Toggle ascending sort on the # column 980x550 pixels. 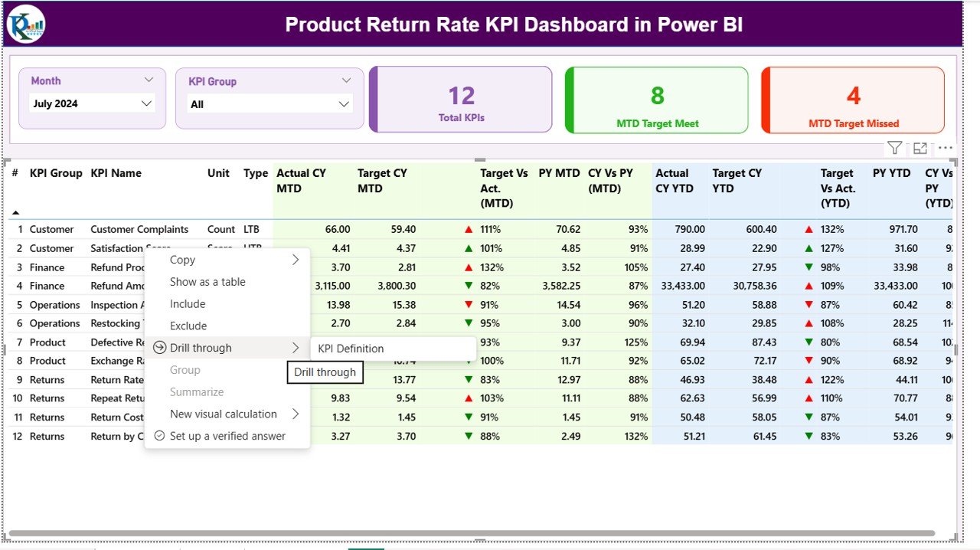click(x=15, y=214)
